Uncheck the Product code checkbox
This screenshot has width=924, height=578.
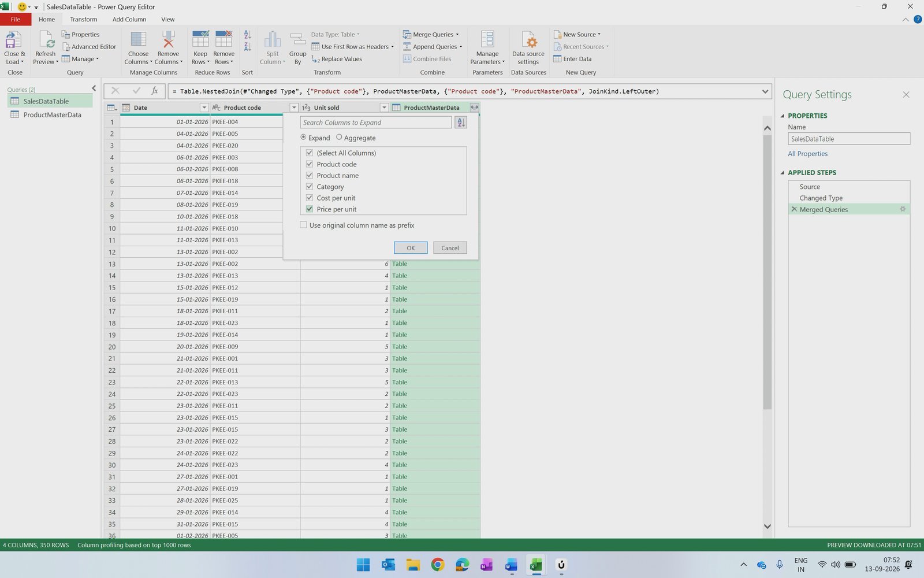click(x=310, y=164)
